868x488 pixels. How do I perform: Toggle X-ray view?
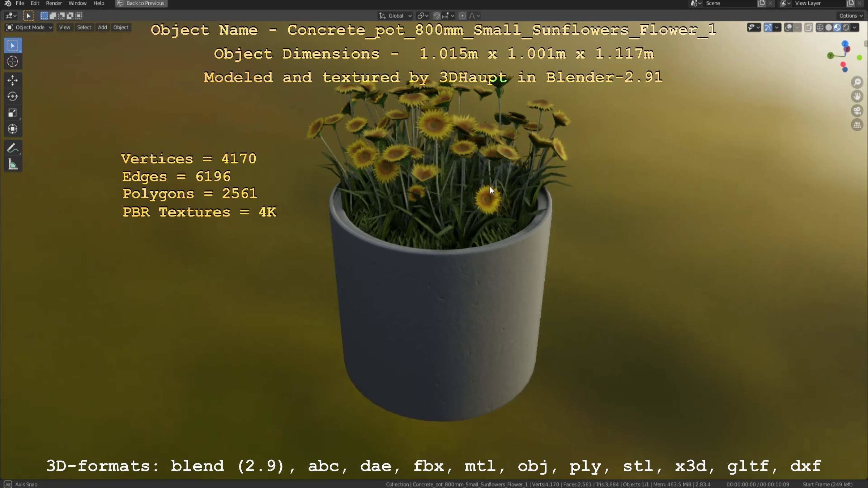point(809,27)
